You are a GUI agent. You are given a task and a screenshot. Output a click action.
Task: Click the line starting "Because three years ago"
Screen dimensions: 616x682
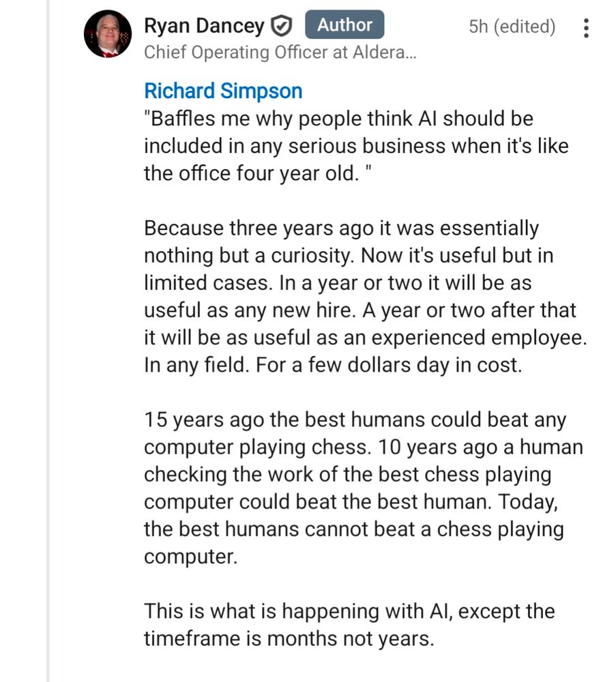[x=341, y=228]
